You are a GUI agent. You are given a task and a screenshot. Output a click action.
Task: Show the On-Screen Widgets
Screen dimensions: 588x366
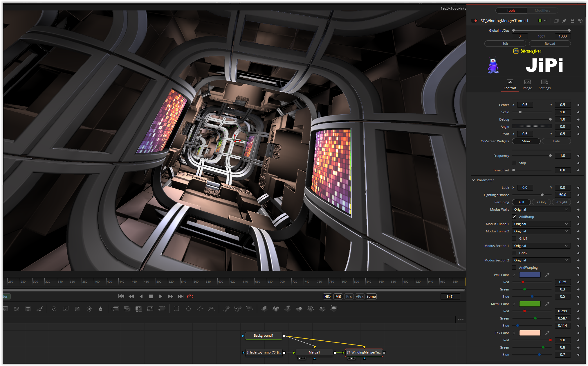[526, 141]
